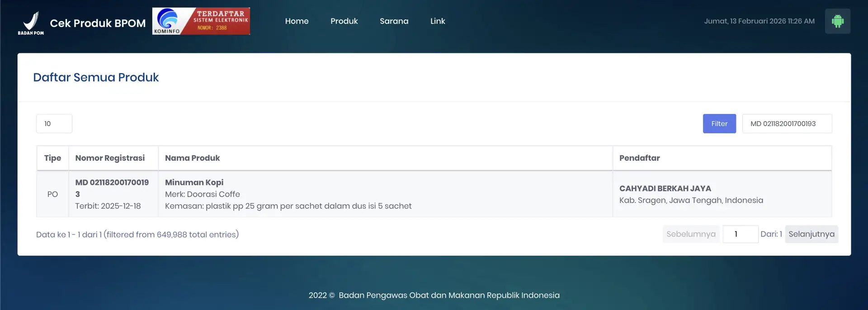Open the Sarana menu
This screenshot has height=310, width=868.
[394, 21]
